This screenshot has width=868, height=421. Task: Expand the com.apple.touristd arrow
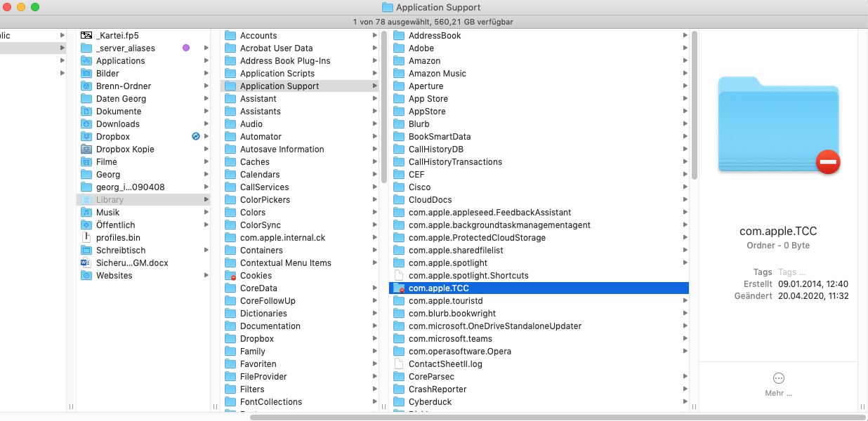685,300
